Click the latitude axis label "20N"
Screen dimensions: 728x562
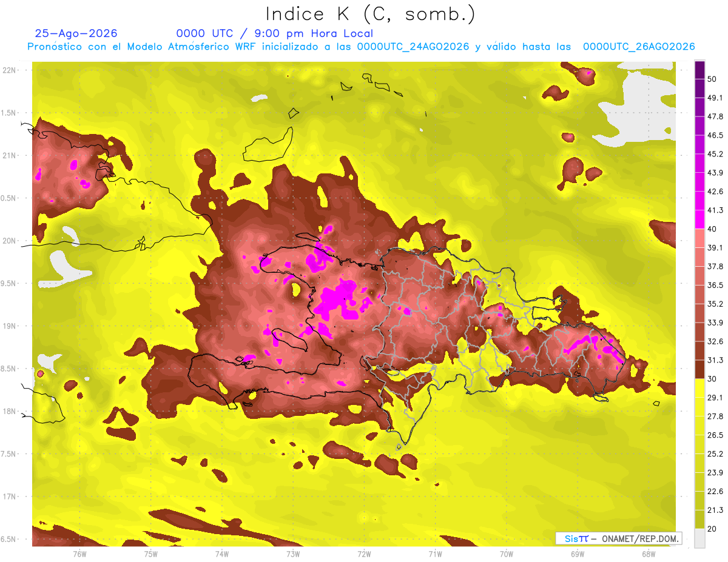[10, 241]
